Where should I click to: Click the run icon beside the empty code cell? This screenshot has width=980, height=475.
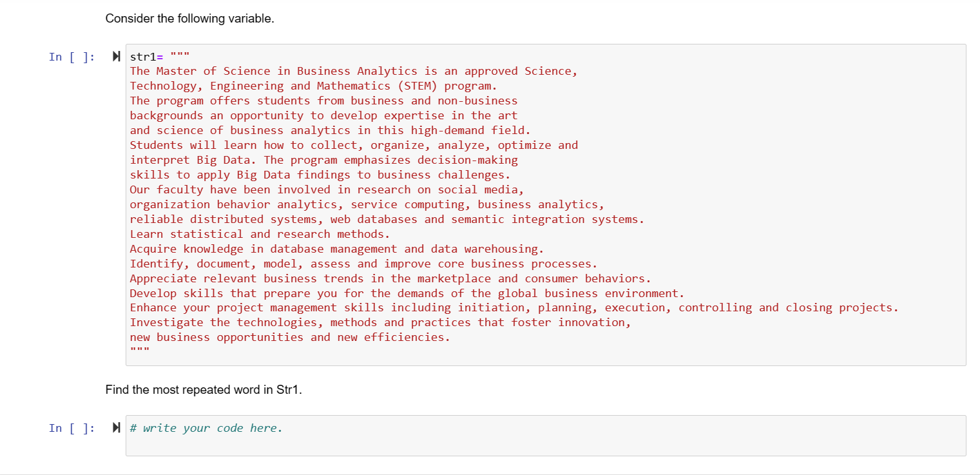(116, 427)
